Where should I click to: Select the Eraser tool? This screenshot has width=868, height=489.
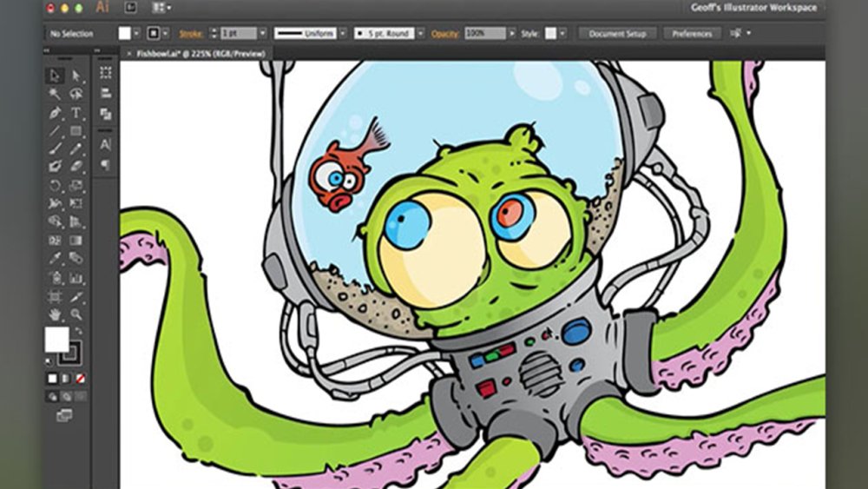pyautogui.click(x=76, y=166)
